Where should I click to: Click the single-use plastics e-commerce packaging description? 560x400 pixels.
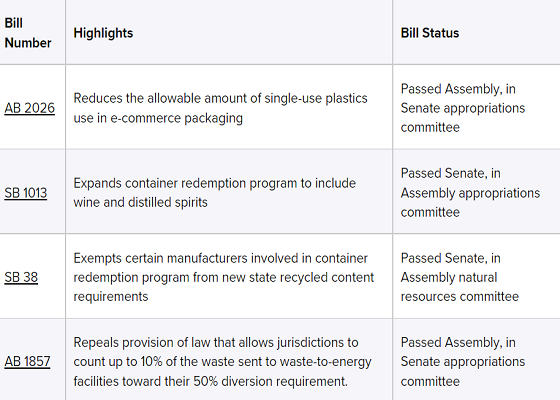coord(220,108)
